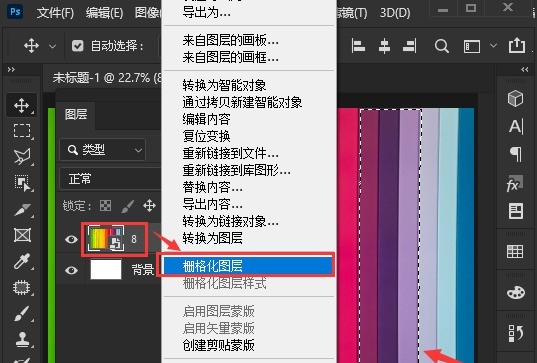The height and width of the screenshot is (363, 537).
Task: Open the layer filter type dropdown
Action: pos(103,150)
